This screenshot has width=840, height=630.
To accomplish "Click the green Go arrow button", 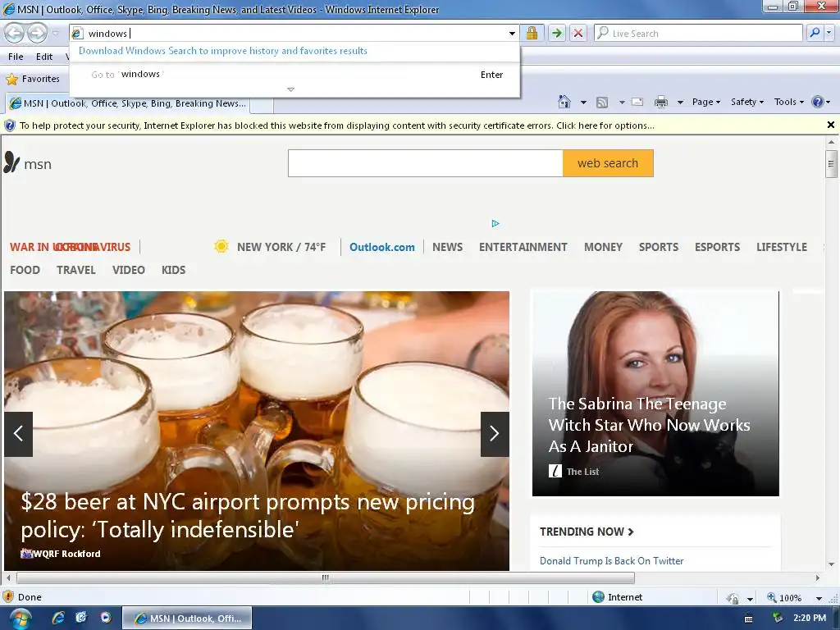I will [557, 33].
